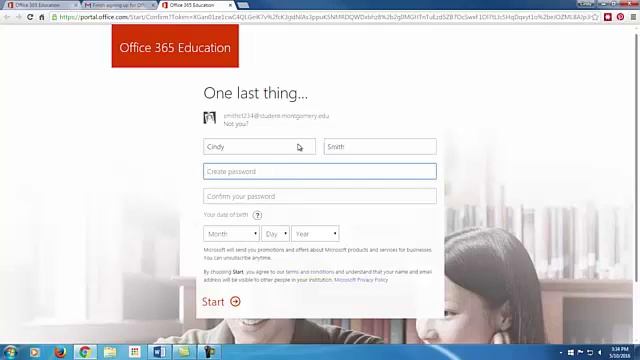Viewport: 640px width, 360px height.
Task: Open the Day dropdown
Action: pyautogui.click(x=276, y=234)
